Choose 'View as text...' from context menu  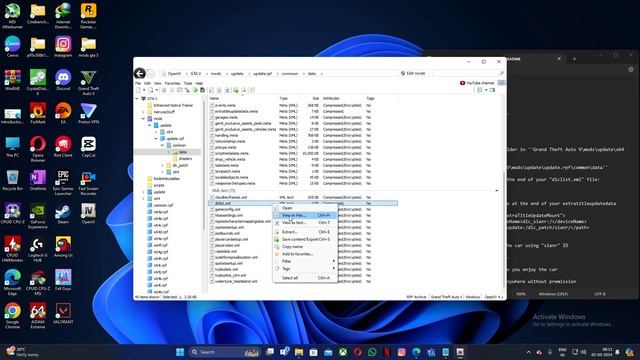click(x=305, y=223)
